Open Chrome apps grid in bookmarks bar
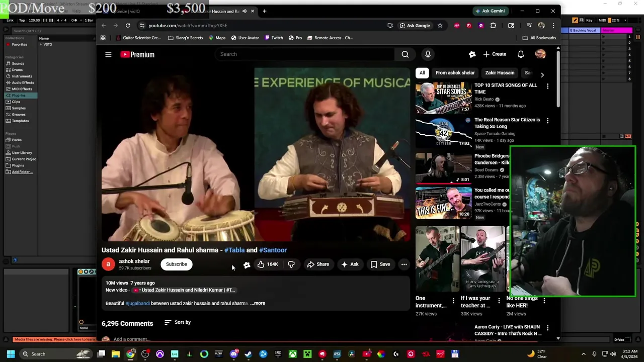 coord(103,38)
